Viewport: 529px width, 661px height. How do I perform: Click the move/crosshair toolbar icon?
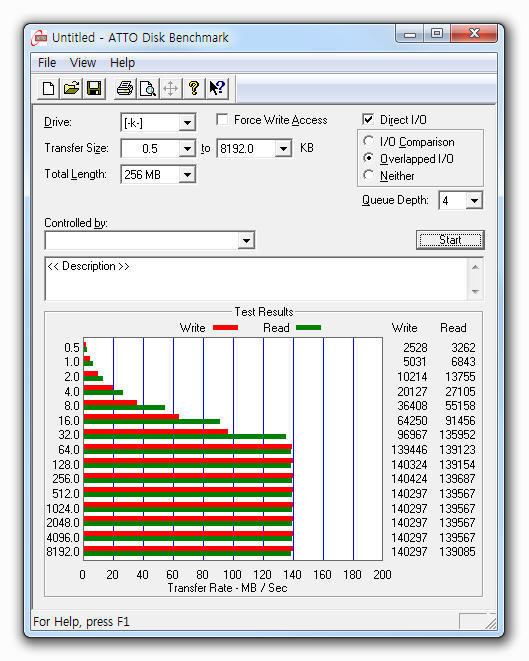point(171,89)
